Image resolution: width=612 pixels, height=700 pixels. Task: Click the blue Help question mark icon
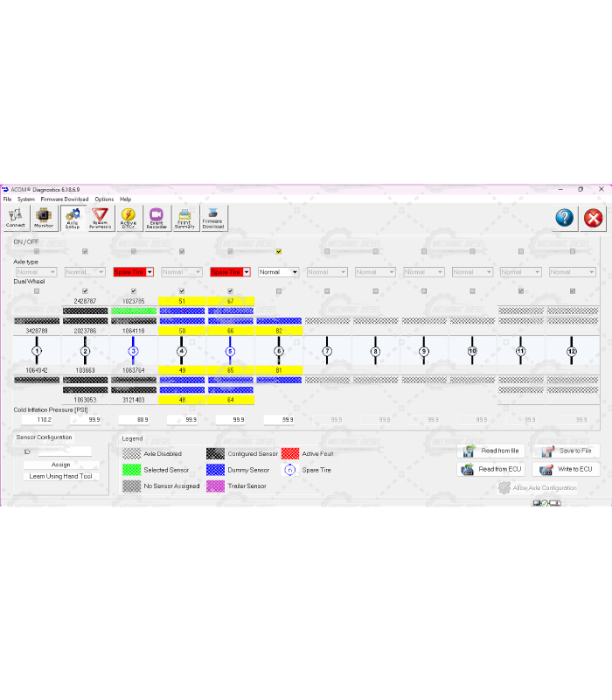pos(565,218)
